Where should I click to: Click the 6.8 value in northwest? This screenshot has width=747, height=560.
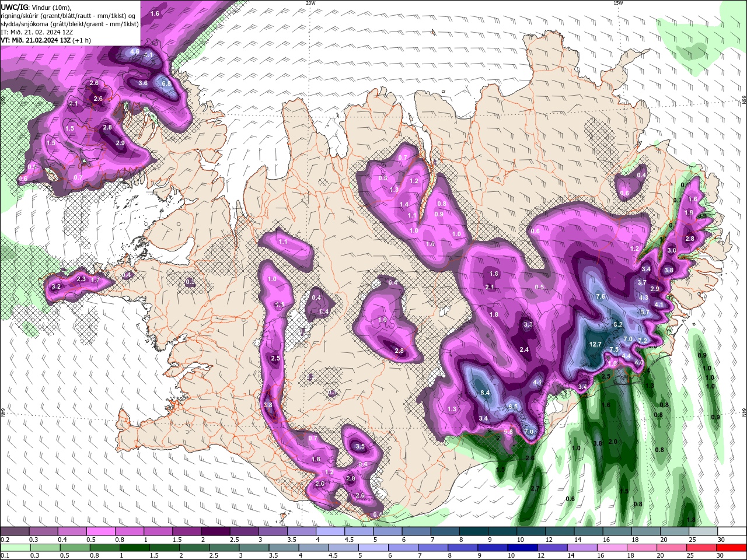166,83
